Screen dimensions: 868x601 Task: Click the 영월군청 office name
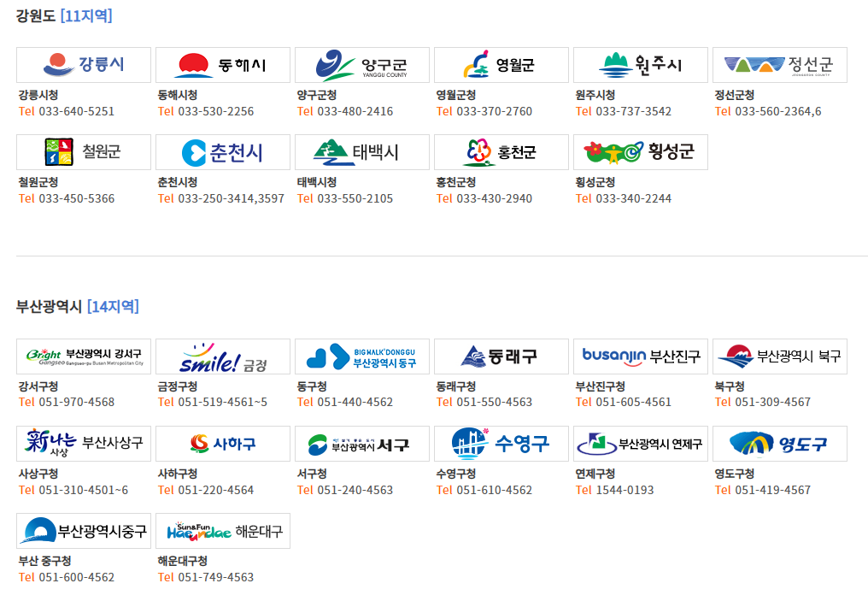pos(455,95)
